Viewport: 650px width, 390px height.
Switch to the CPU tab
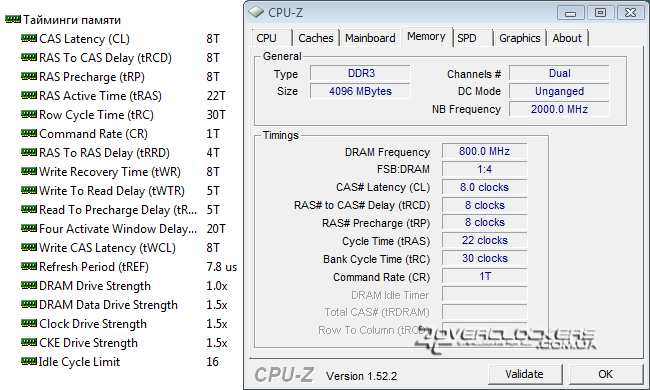pos(272,38)
